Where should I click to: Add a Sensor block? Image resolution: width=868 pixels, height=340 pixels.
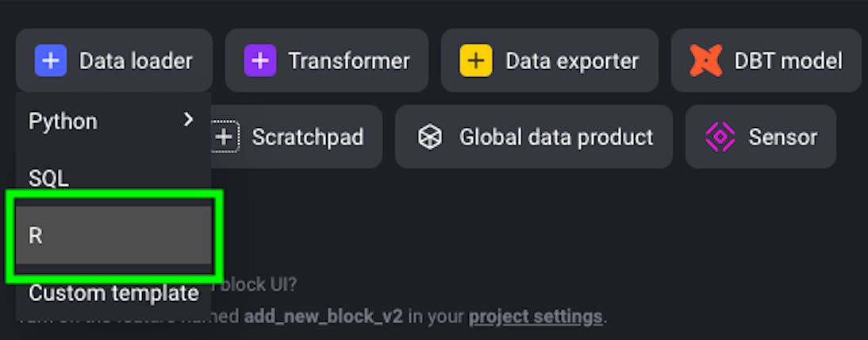point(761,137)
